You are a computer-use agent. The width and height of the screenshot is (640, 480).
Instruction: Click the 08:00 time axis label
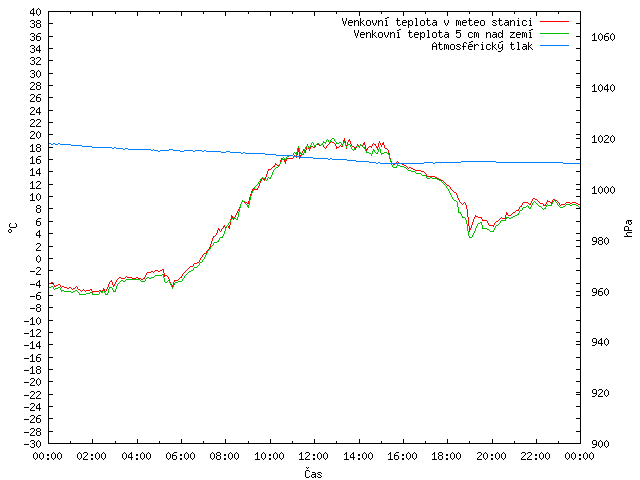pos(225,456)
